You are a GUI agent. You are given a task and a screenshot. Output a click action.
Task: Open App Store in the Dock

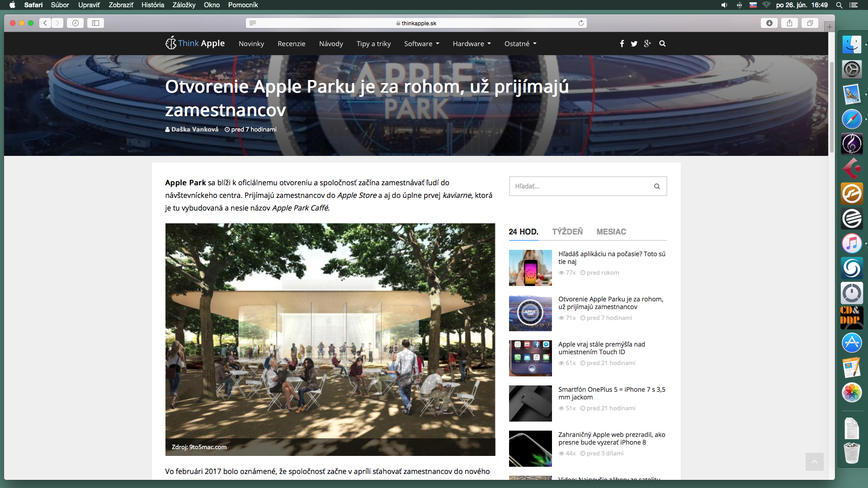[x=852, y=343]
